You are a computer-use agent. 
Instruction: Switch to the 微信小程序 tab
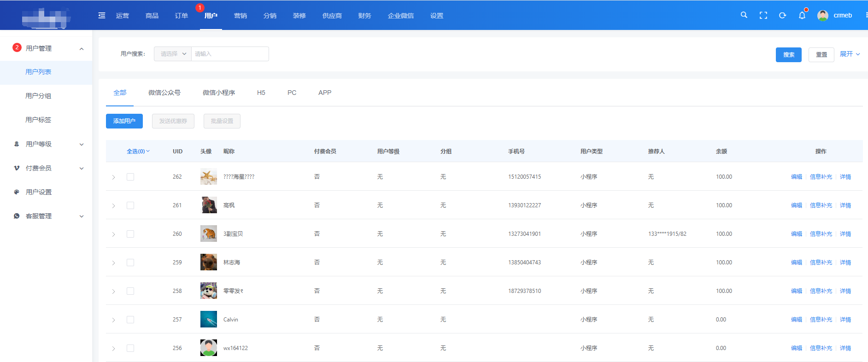click(x=219, y=93)
